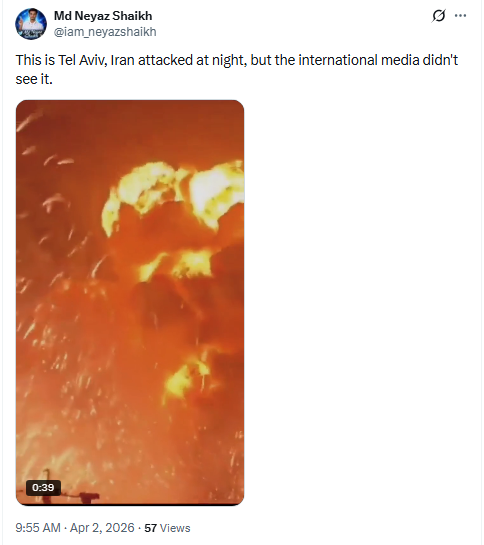This screenshot has width=484, height=545.
Task: Click the lower small flame in the video
Action: pyautogui.click(x=188, y=381)
